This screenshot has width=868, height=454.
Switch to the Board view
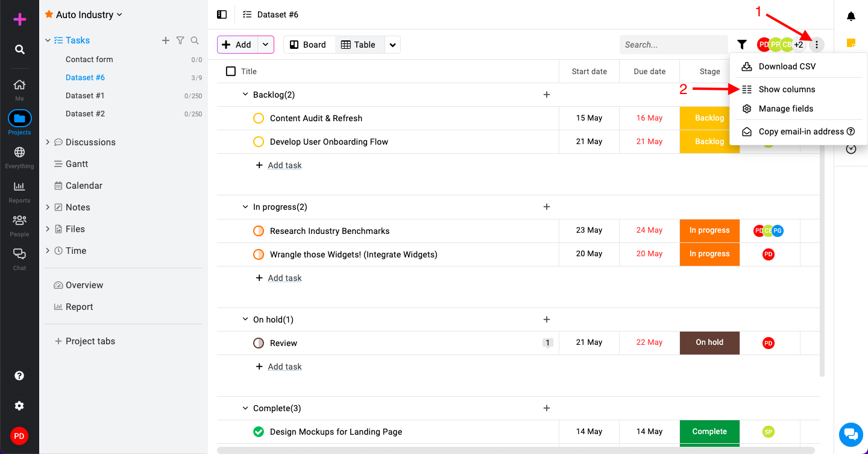click(309, 45)
